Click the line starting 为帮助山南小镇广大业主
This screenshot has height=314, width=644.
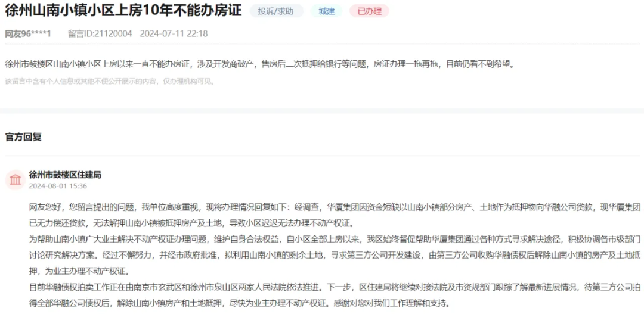335,240
